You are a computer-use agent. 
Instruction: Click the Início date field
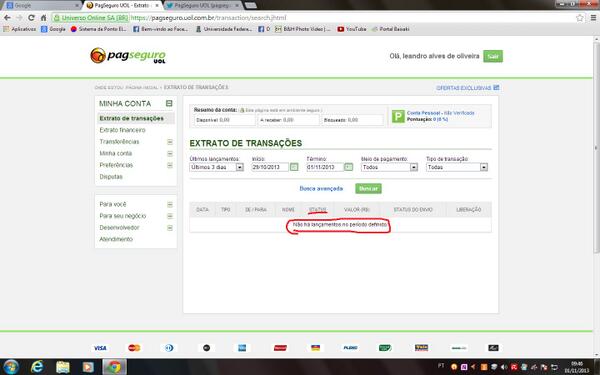pyautogui.click(x=270, y=167)
